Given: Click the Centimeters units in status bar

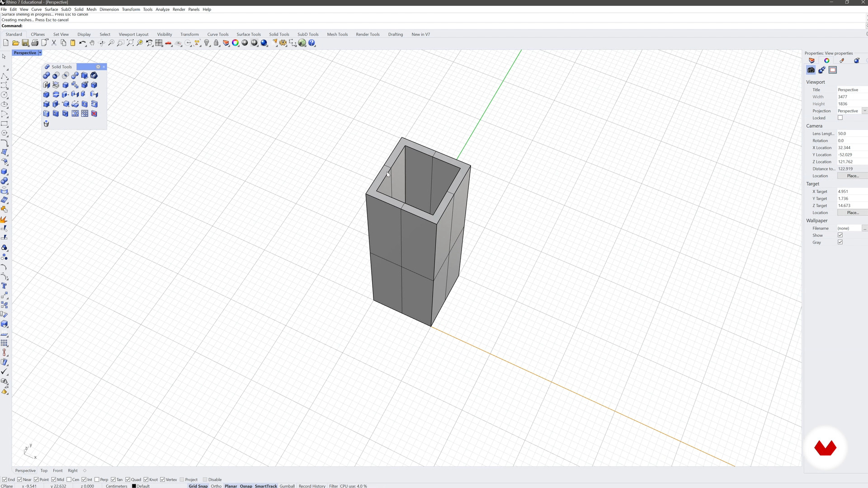Looking at the screenshot, I should 116,486.
